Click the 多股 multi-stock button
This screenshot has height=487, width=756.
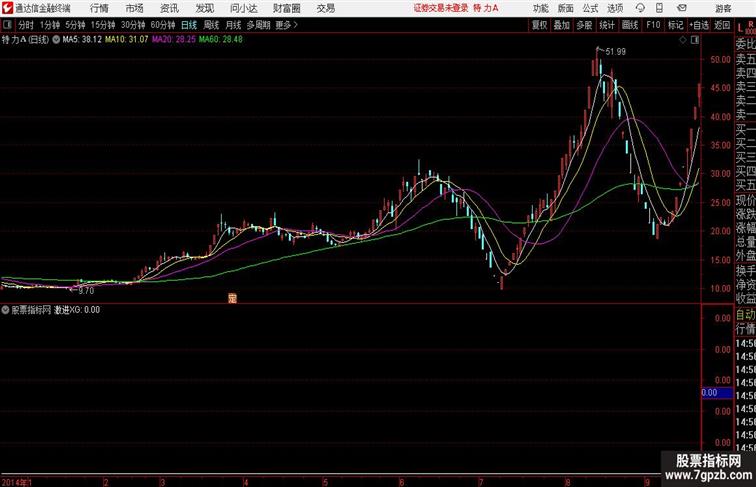click(584, 25)
